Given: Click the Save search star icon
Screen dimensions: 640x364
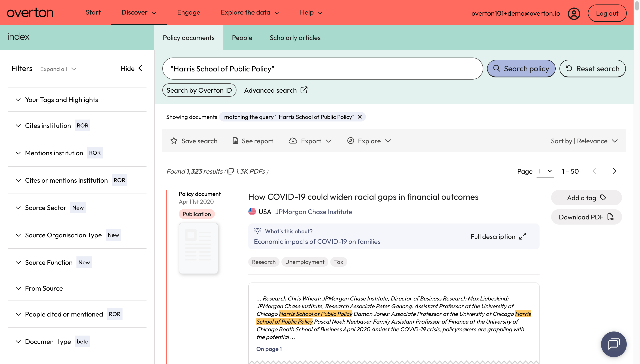Looking at the screenshot, I should 174,141.
